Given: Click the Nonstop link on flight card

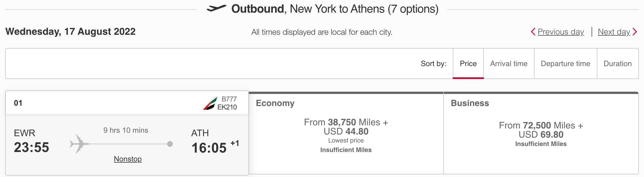Looking at the screenshot, I should (127, 159).
